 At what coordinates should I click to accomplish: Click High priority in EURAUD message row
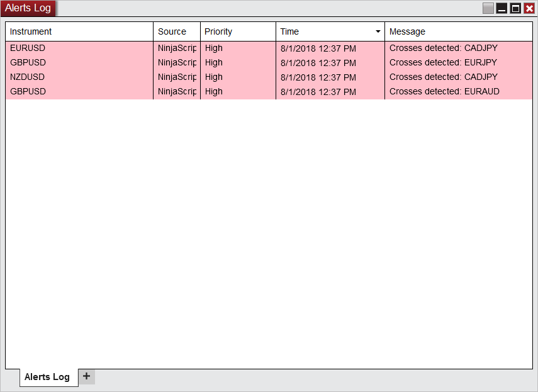pyautogui.click(x=214, y=92)
